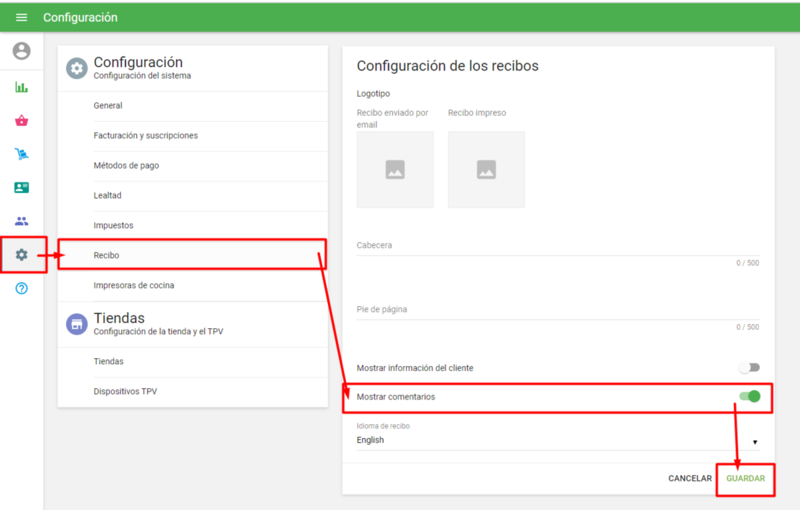Open the reports bar chart icon
Viewport: 800px width, 510px height.
click(22, 87)
